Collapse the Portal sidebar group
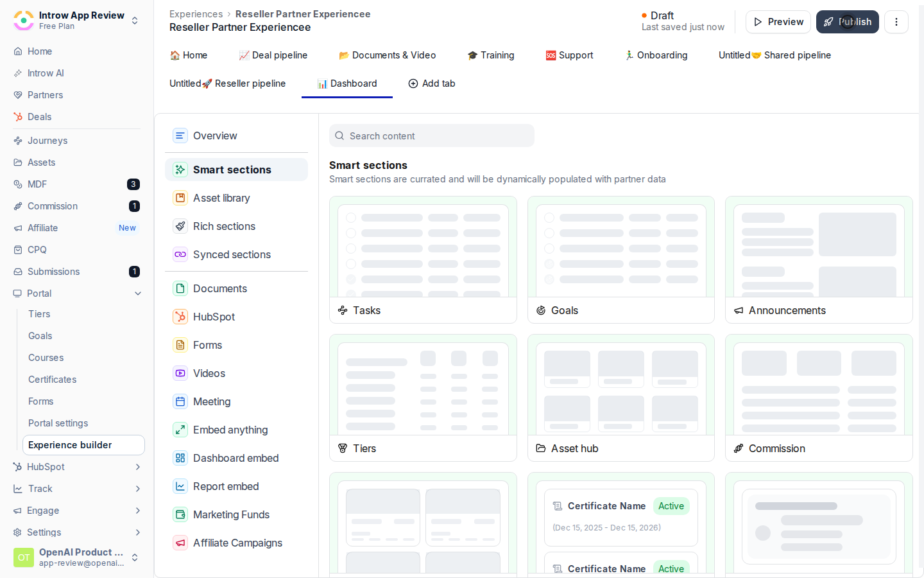Image resolution: width=924 pixels, height=578 pixels. point(138,293)
